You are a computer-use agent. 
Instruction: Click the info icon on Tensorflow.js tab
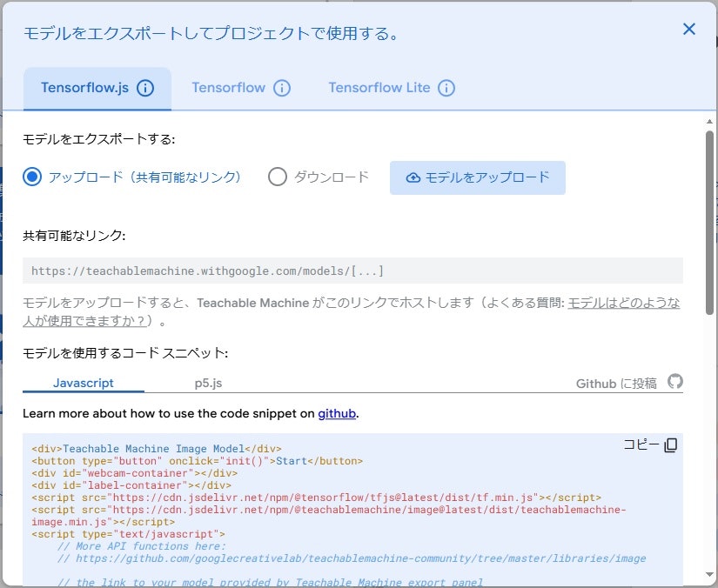coord(146,88)
